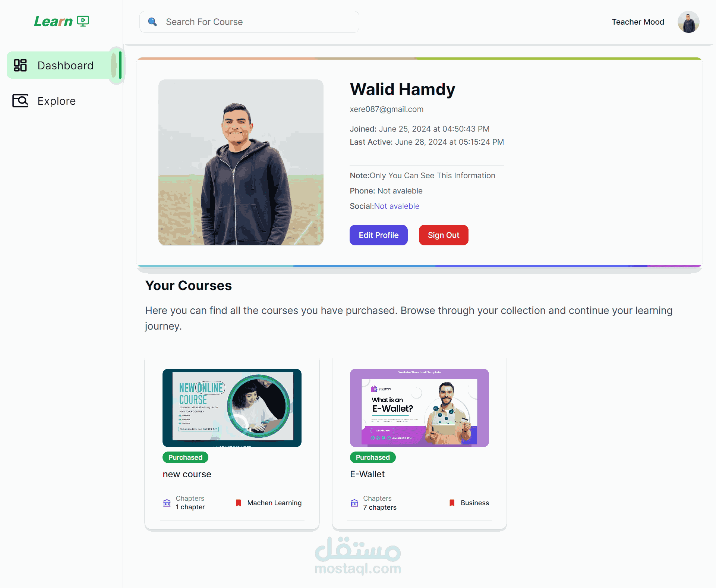
Task: Click the Explore search-folder icon
Action: (20, 101)
